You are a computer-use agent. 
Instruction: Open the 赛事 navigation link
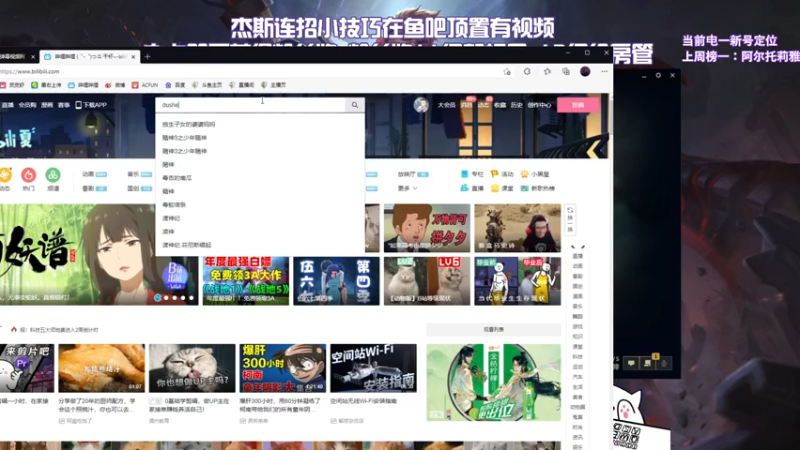(64, 105)
